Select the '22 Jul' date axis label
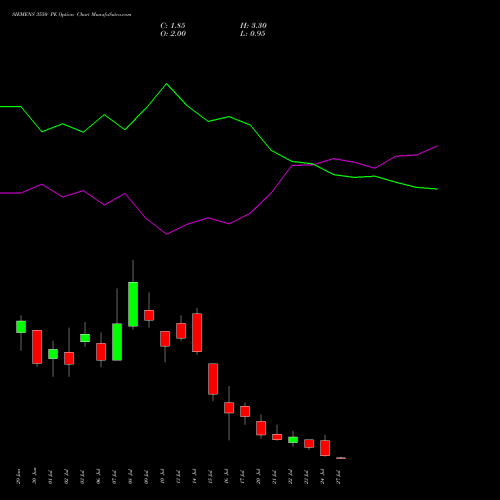500x500 pixels. (291, 476)
